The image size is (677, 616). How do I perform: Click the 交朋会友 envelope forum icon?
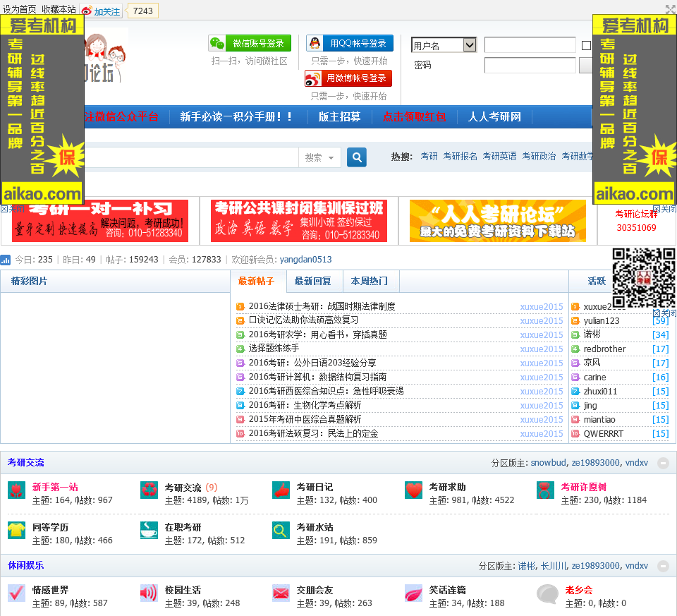click(281, 593)
